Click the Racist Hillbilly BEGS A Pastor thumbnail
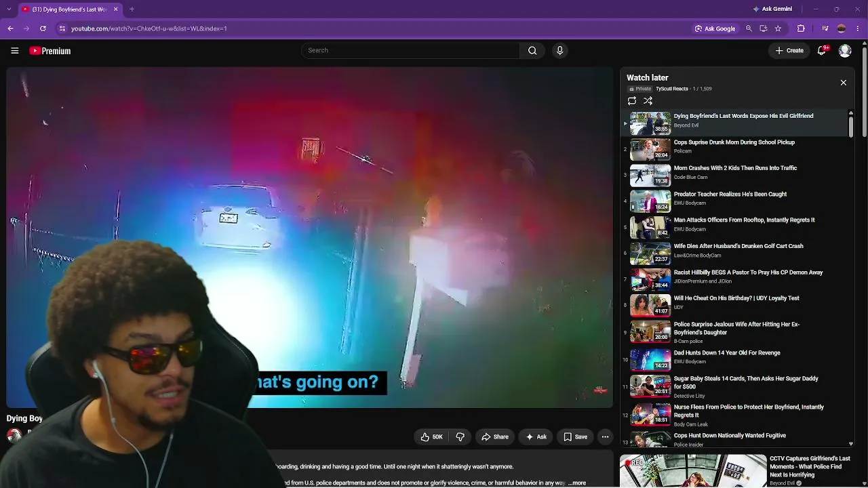Screen dimensions: 868x488 coord(650,280)
